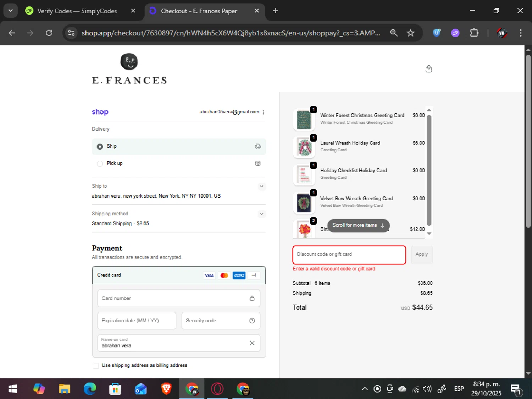Click the American Express icon

point(239,275)
